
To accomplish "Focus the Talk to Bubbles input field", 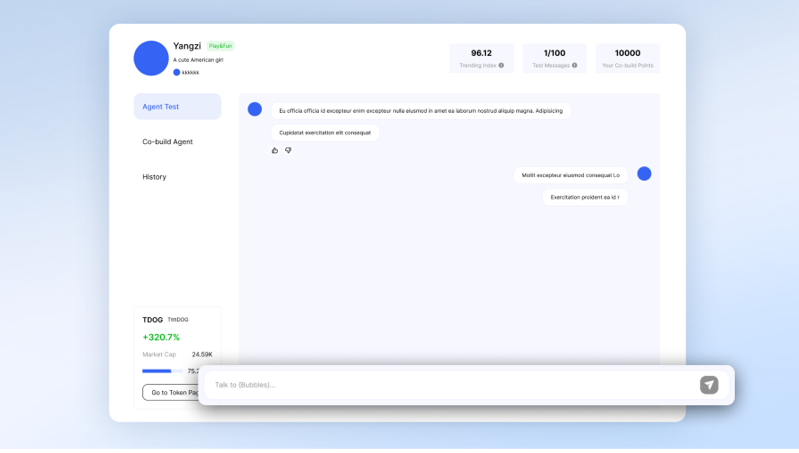I will pyautogui.click(x=450, y=385).
